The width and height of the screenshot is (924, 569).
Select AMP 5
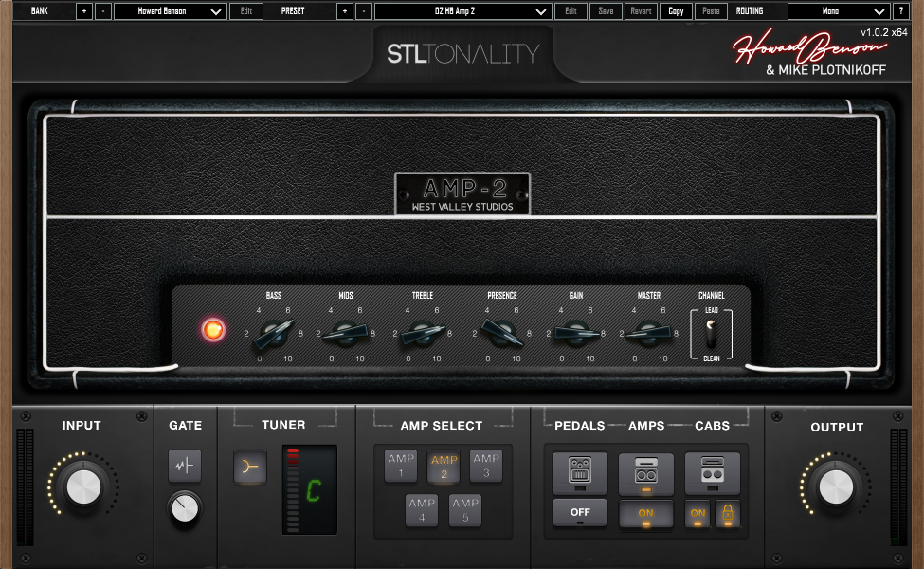pyautogui.click(x=465, y=510)
